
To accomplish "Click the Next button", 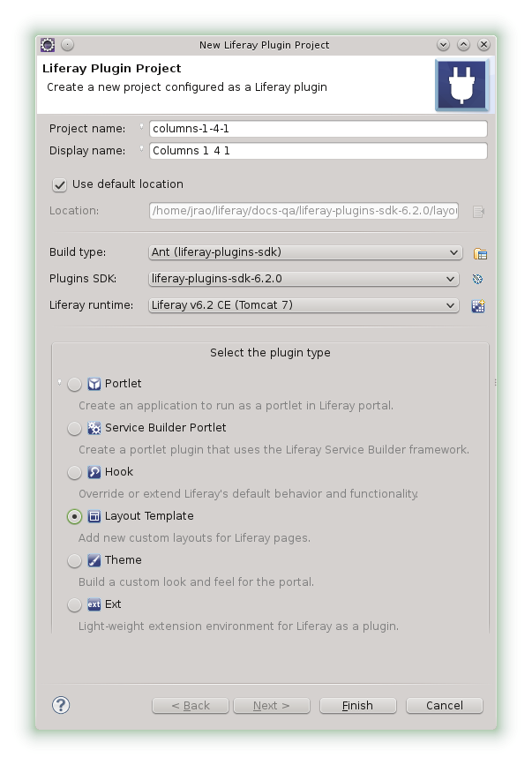I will [272, 706].
